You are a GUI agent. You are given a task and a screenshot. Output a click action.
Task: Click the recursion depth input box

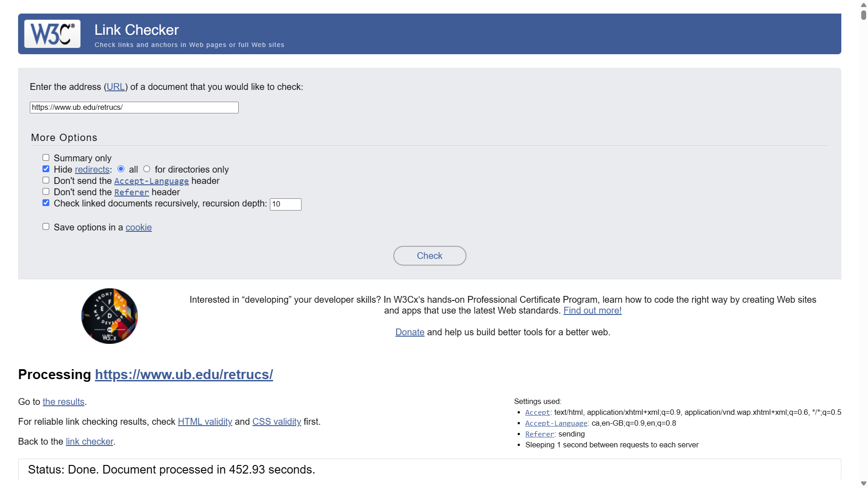click(x=285, y=204)
